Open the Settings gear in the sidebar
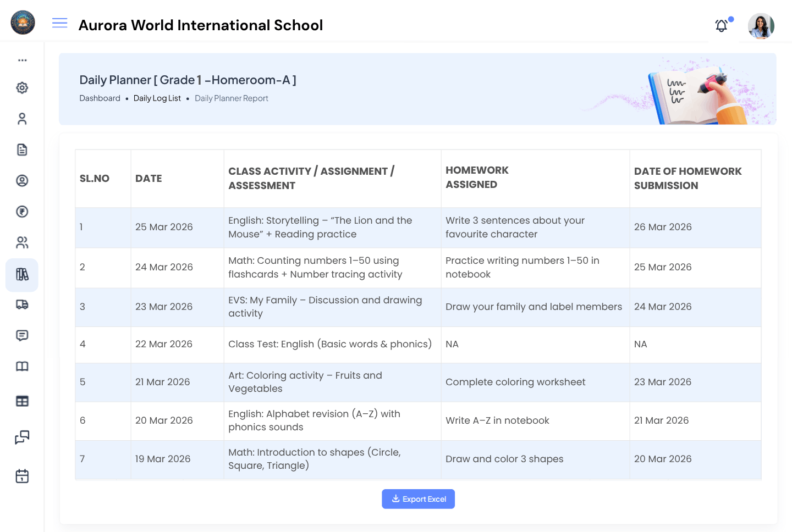 [22, 88]
